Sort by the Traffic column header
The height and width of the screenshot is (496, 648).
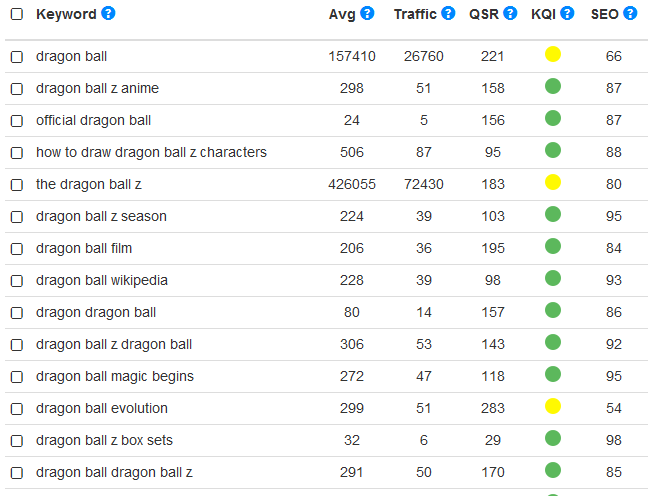coord(415,14)
